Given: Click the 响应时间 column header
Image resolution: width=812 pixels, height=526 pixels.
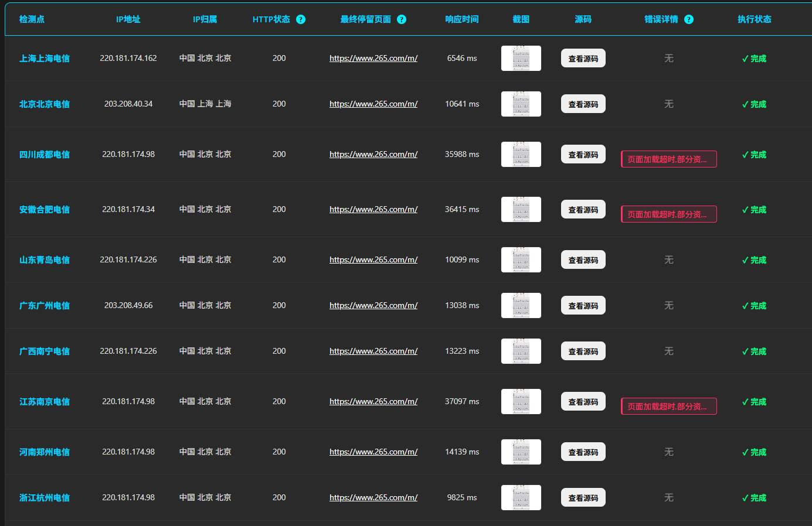Looking at the screenshot, I should 461,19.
